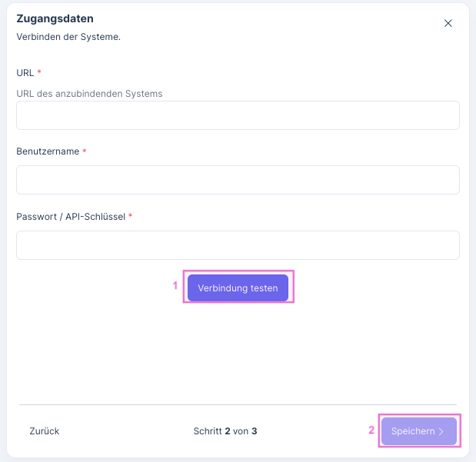Click the chevron arrow on Speichern
The height and width of the screenshot is (462, 476).
pos(441,431)
